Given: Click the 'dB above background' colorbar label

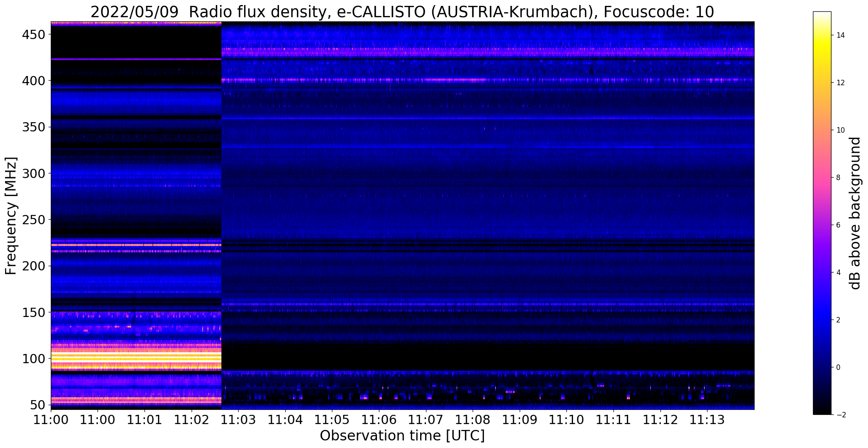Looking at the screenshot, I should [x=855, y=213].
